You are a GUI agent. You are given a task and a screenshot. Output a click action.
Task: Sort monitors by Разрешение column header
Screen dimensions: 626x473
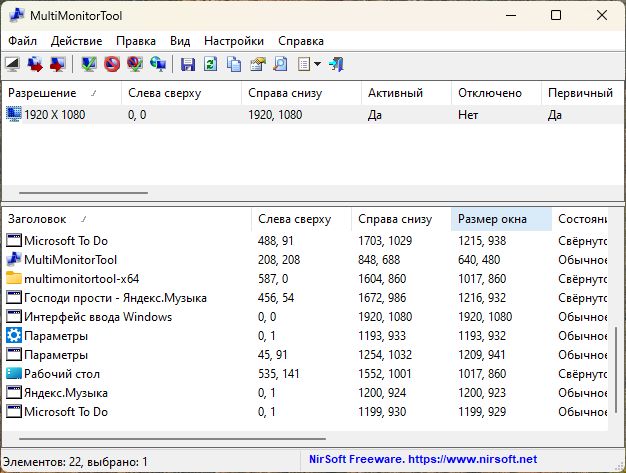click(x=61, y=93)
